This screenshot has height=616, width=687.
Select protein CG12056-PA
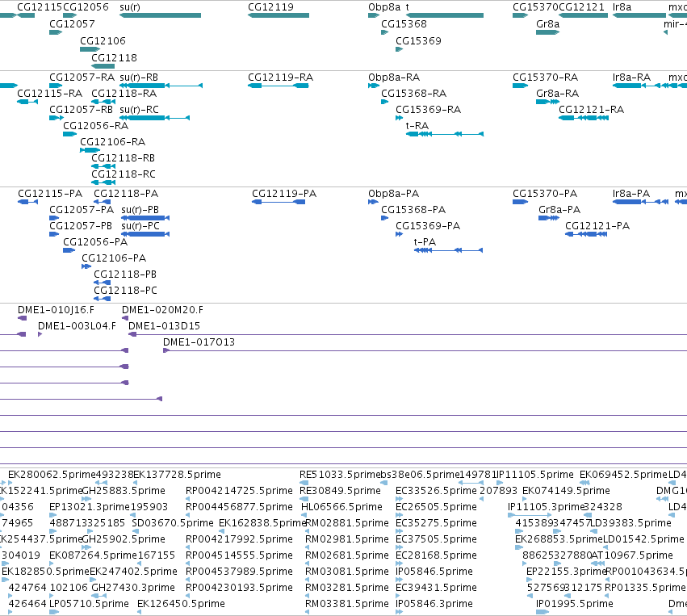95,242
